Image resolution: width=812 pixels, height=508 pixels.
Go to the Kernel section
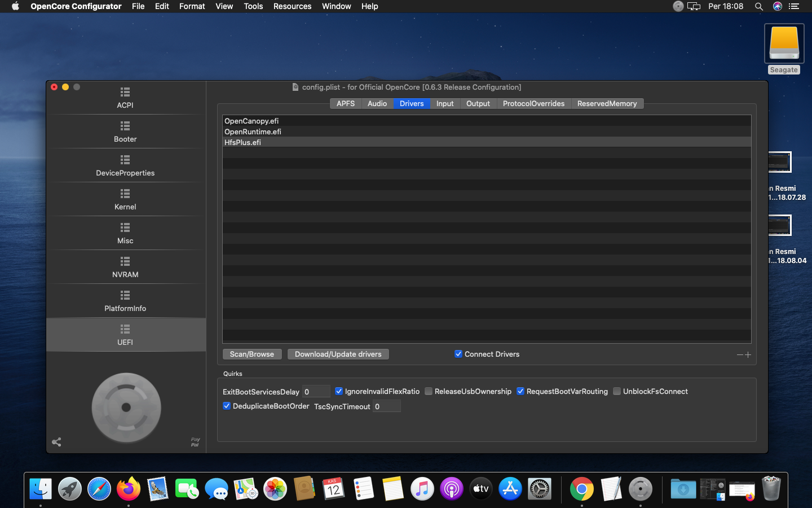[x=125, y=199]
